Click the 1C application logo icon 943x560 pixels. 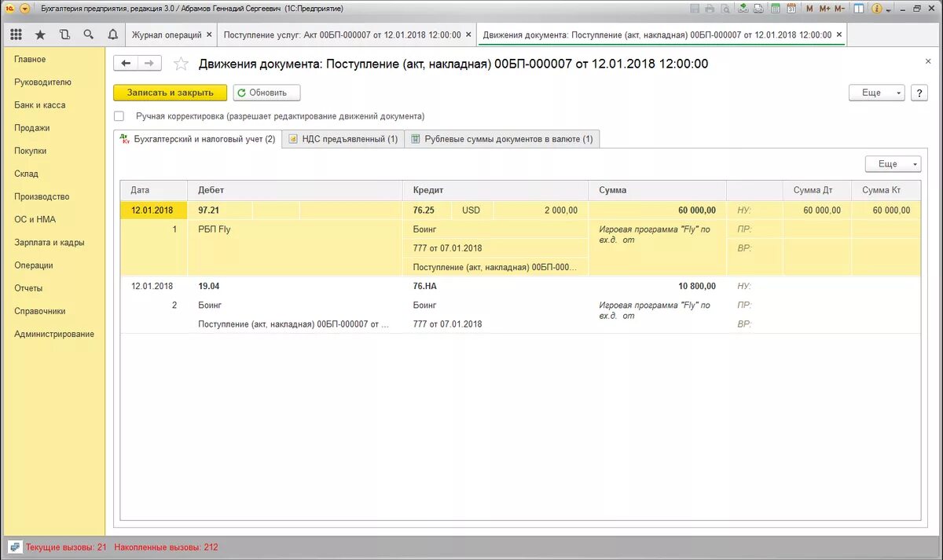tap(9, 9)
